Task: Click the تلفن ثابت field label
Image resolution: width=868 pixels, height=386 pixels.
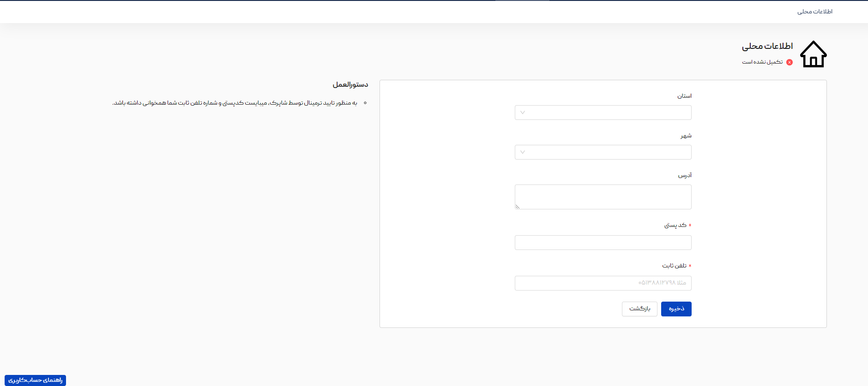Action: pyautogui.click(x=675, y=266)
